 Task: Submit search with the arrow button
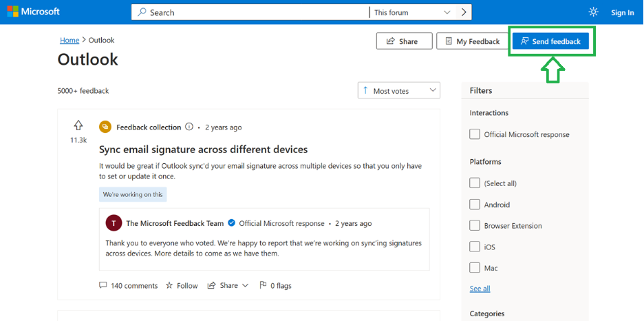(464, 12)
